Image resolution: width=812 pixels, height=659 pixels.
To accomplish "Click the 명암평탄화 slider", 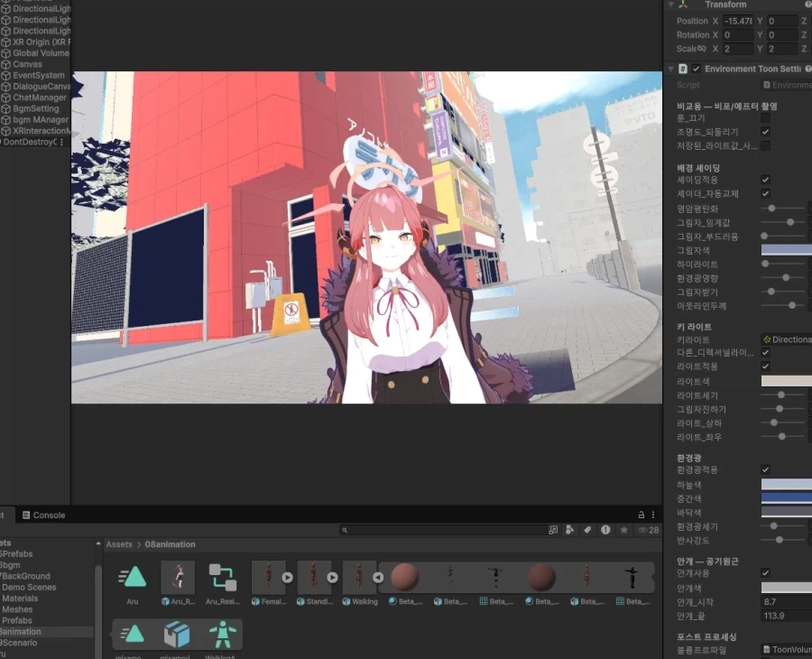I will tap(782, 209).
